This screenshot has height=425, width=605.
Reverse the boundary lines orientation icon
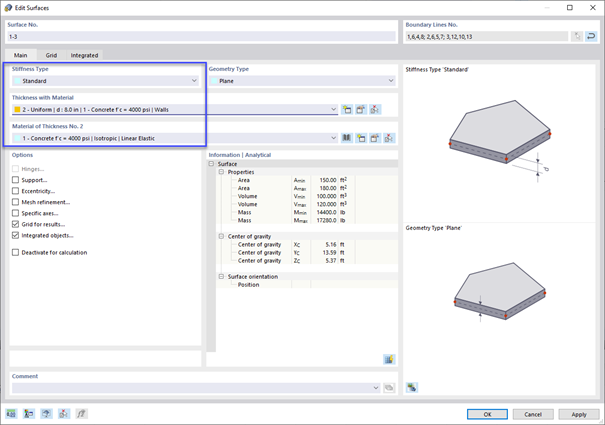[591, 36]
